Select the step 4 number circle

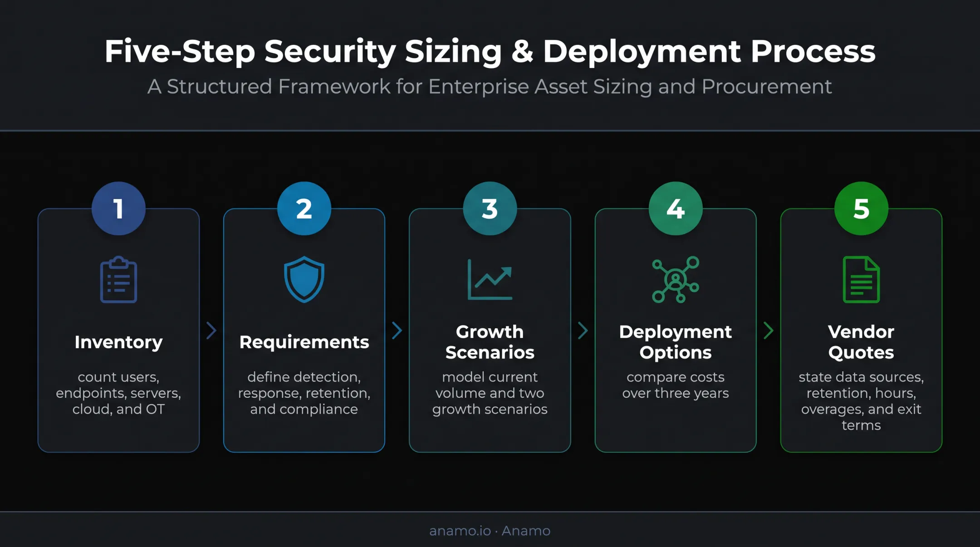pyautogui.click(x=676, y=209)
